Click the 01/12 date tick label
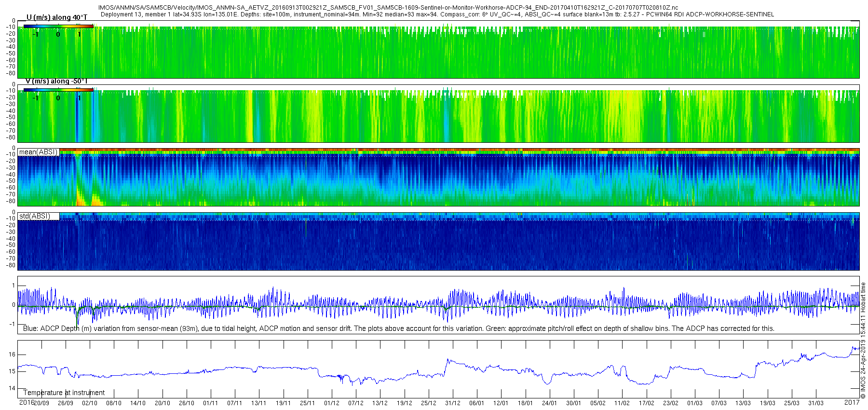Viewport: 868px width, 410px height. click(x=332, y=403)
